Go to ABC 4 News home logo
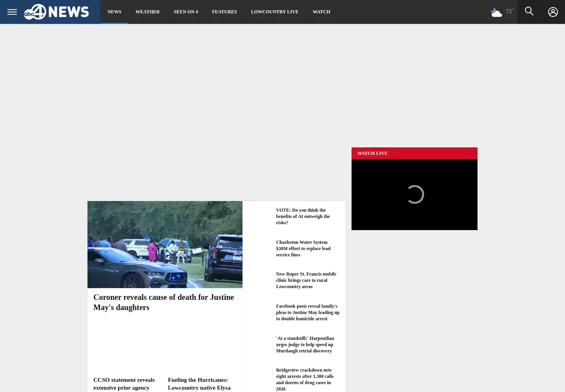This screenshot has height=392, width=565. (56, 12)
